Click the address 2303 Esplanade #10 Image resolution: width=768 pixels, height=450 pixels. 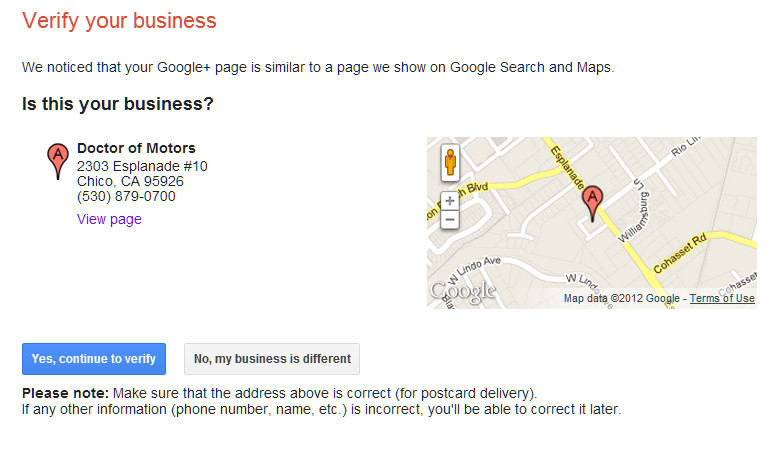click(142, 166)
